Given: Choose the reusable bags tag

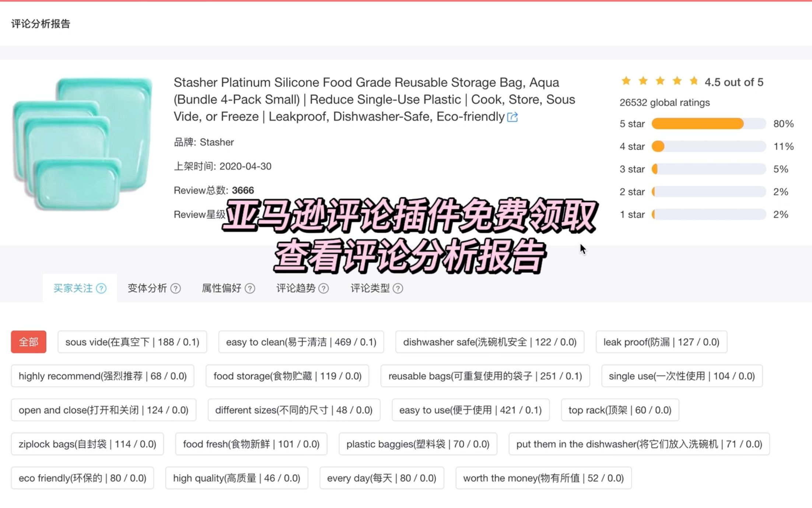Looking at the screenshot, I should coord(485,376).
